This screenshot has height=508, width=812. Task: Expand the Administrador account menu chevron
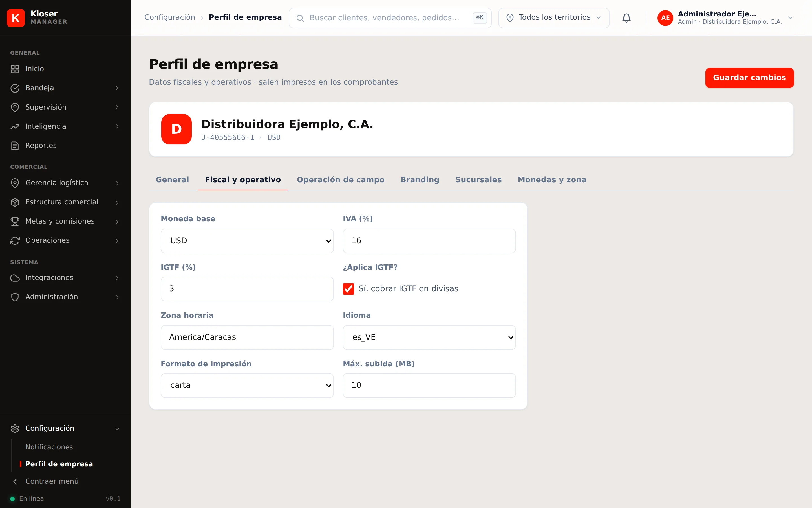point(790,18)
